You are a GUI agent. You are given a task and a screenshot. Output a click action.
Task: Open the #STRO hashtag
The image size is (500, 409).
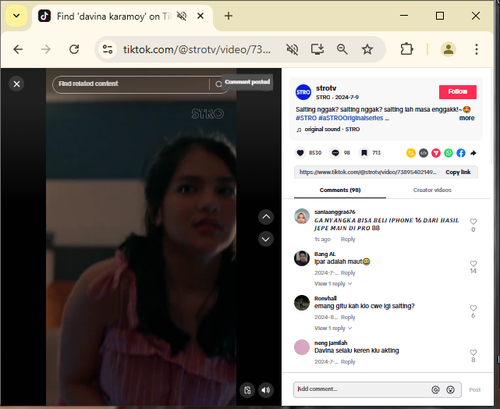(306, 118)
